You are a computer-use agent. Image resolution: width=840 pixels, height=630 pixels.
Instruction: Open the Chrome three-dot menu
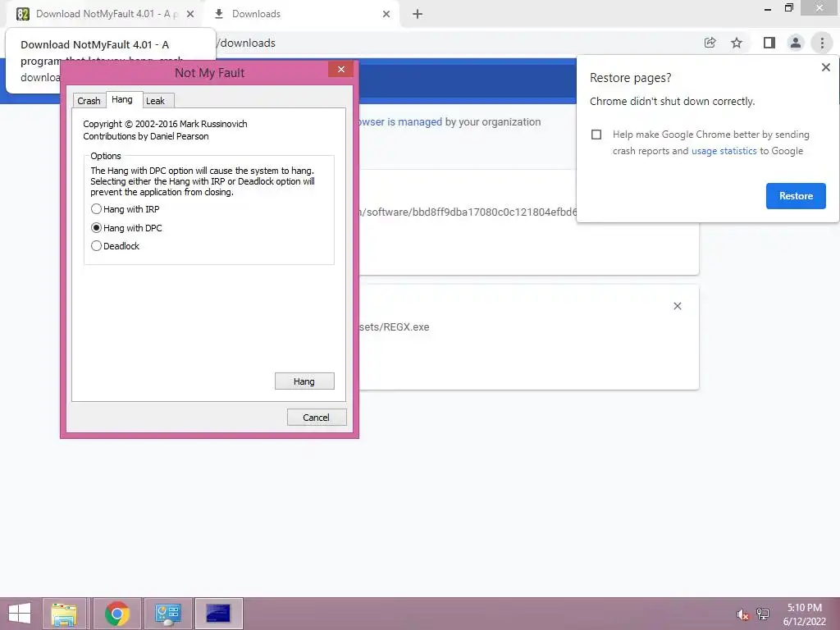(822, 43)
